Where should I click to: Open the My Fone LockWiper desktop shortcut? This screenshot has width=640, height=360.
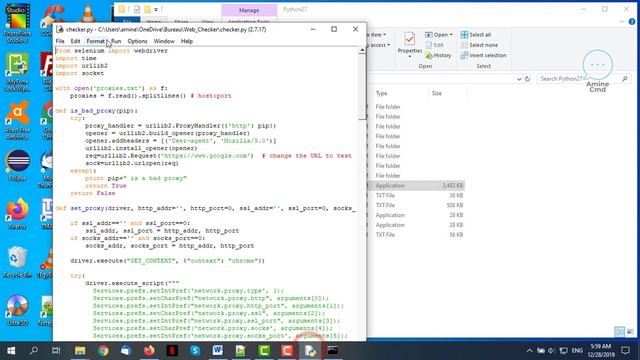pyautogui.click(x=18, y=72)
